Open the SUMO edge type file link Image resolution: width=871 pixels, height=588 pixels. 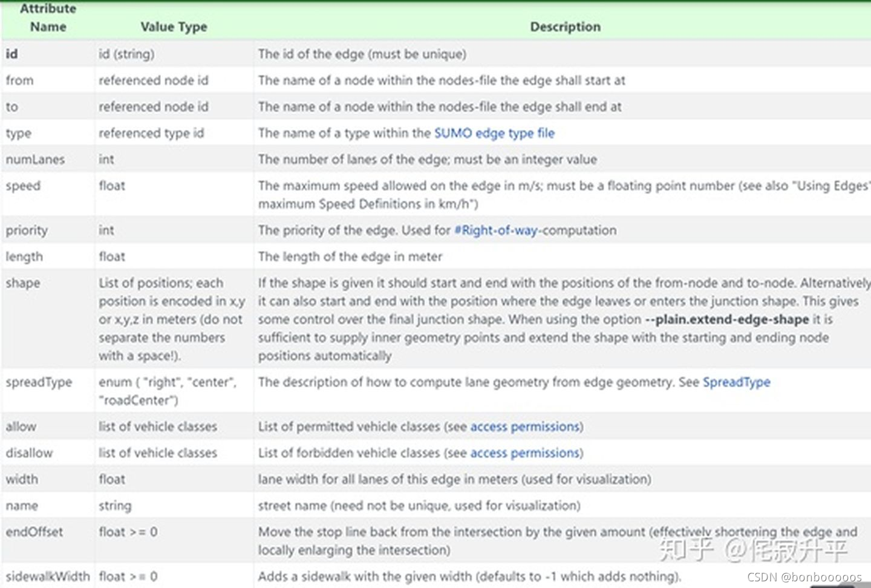494,133
